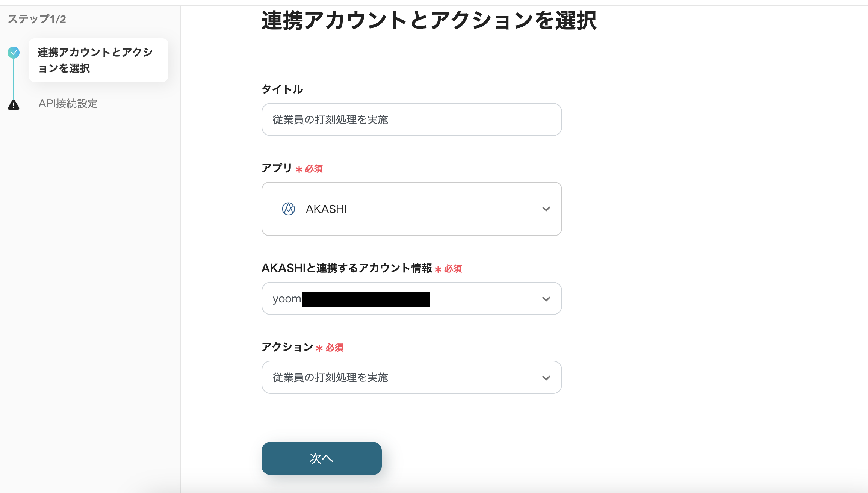The width and height of the screenshot is (868, 493).
Task: Click the chevron icon in the account field
Action: pyautogui.click(x=546, y=299)
